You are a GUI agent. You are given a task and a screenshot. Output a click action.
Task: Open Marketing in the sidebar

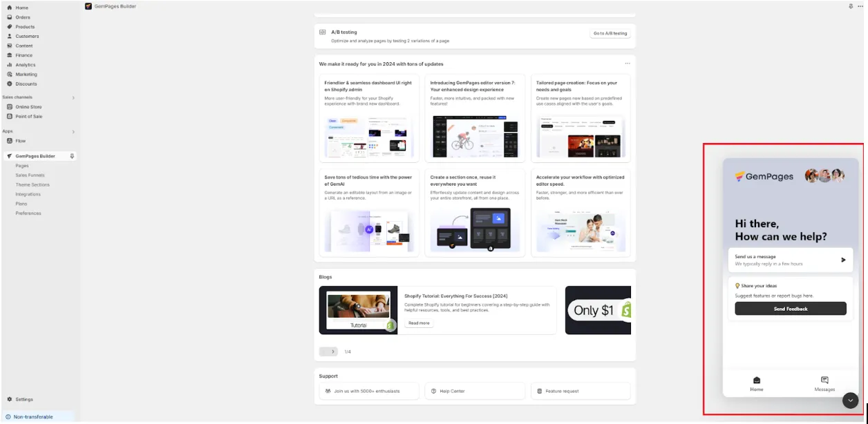pos(26,75)
